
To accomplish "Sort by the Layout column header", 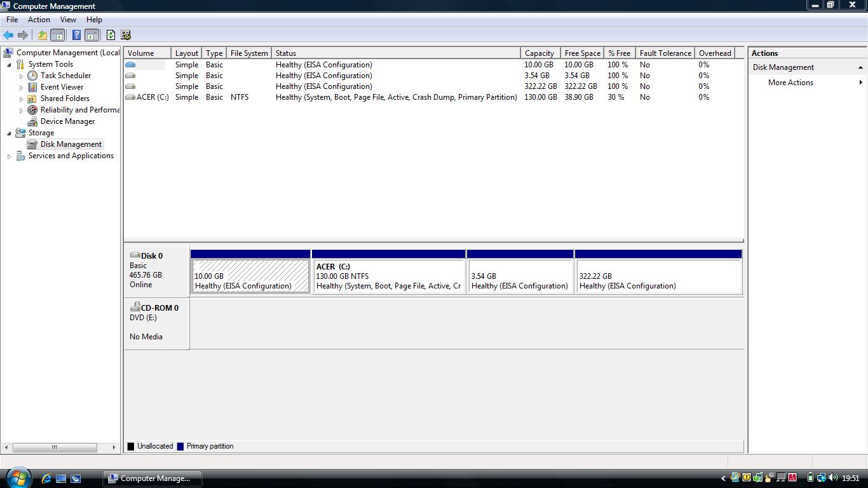I will pos(187,53).
